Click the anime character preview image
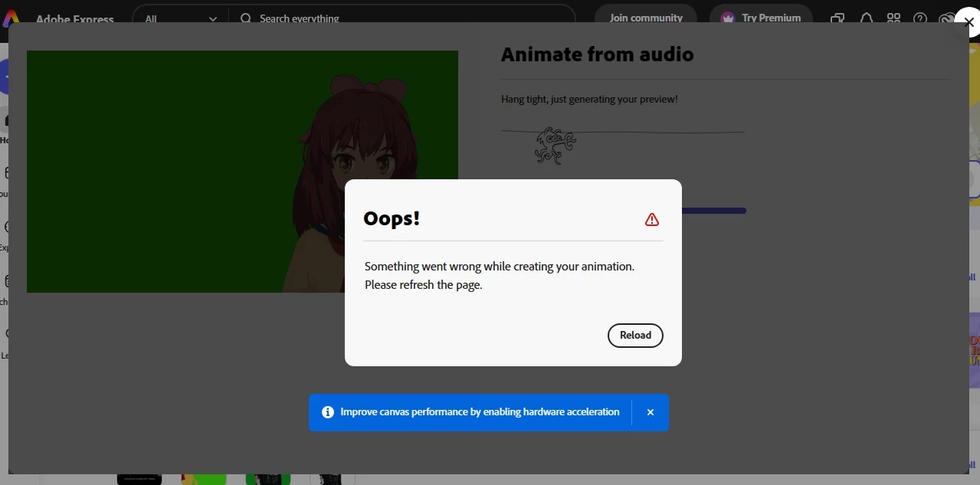The height and width of the screenshot is (485, 980). click(x=242, y=172)
